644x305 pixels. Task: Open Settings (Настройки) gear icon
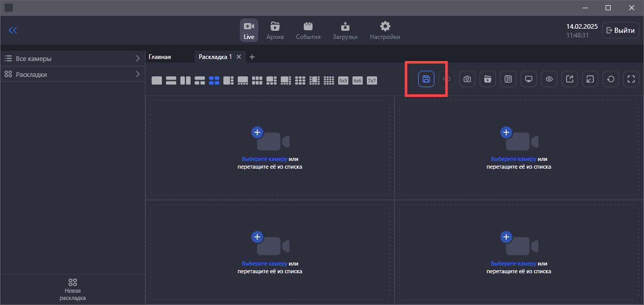385,30
